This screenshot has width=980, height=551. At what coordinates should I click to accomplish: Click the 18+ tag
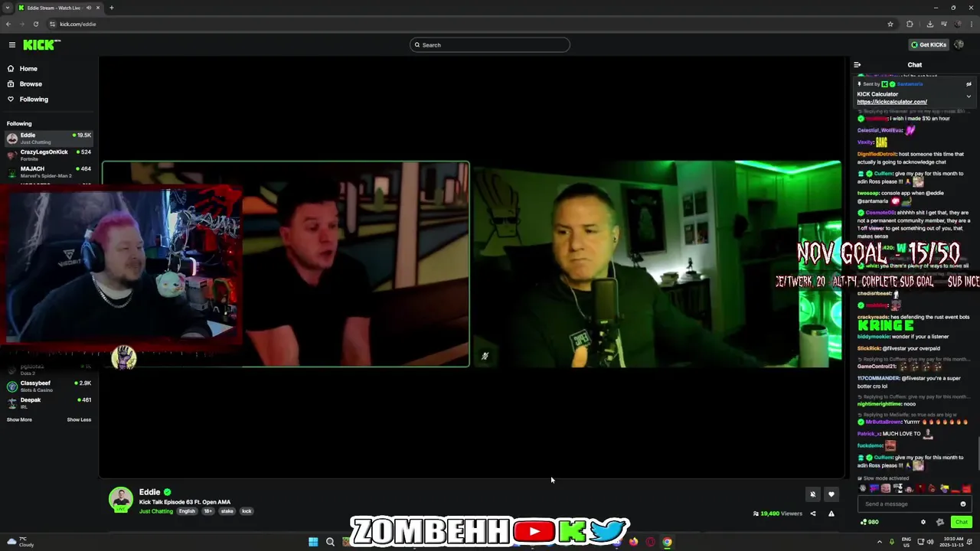pyautogui.click(x=207, y=511)
